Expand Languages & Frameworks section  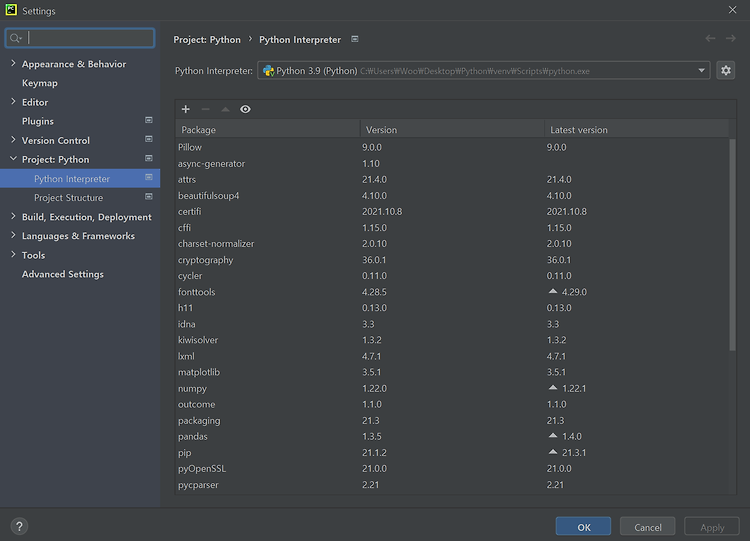pos(13,235)
